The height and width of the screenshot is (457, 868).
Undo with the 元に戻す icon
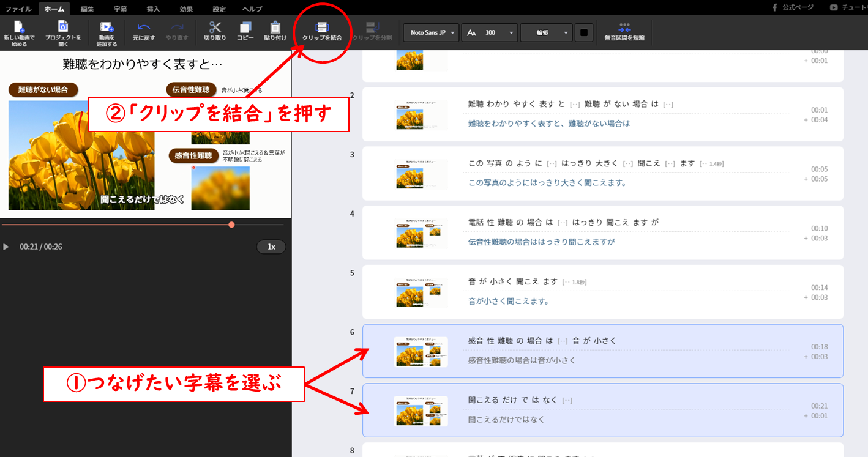point(144,32)
